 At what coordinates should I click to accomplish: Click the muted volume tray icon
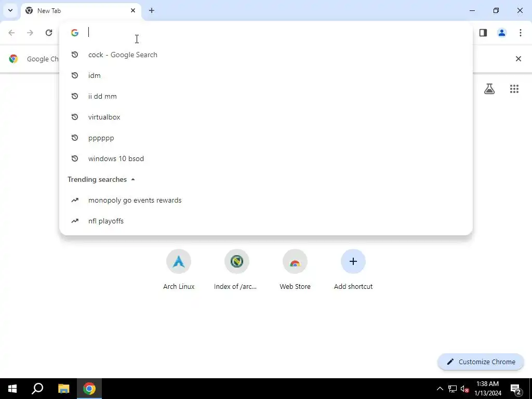[x=464, y=389]
